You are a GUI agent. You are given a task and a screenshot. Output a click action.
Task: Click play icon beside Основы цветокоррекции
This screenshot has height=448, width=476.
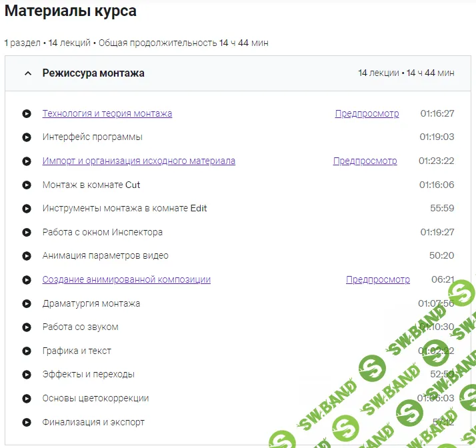click(27, 399)
